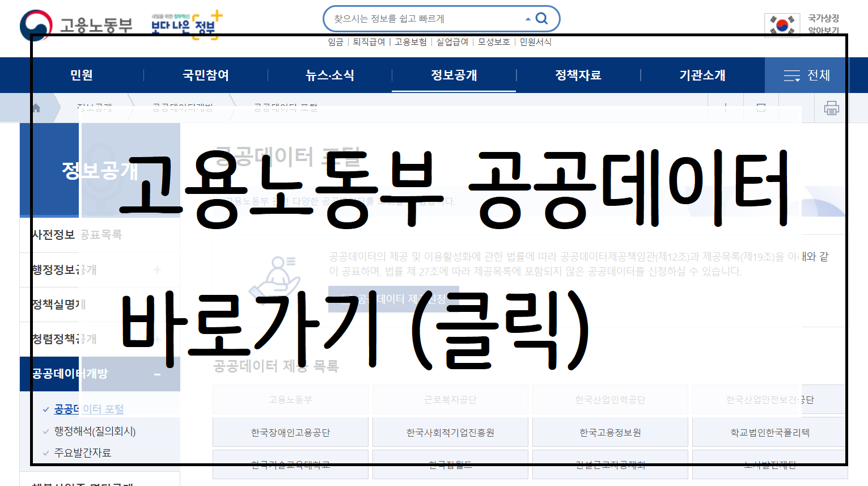This screenshot has width=868, height=486.
Task: Open the 주요발간자료 submenu link
Action: pos(83,453)
